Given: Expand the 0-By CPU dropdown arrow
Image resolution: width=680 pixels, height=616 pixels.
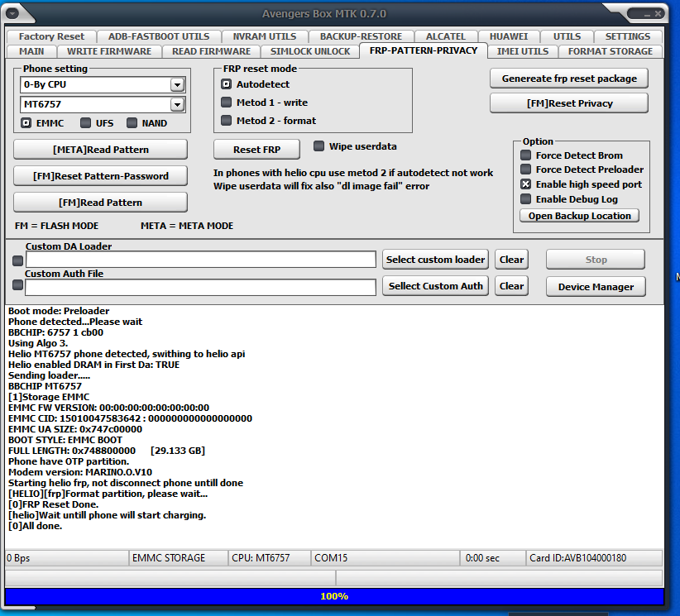Looking at the screenshot, I should [x=177, y=84].
